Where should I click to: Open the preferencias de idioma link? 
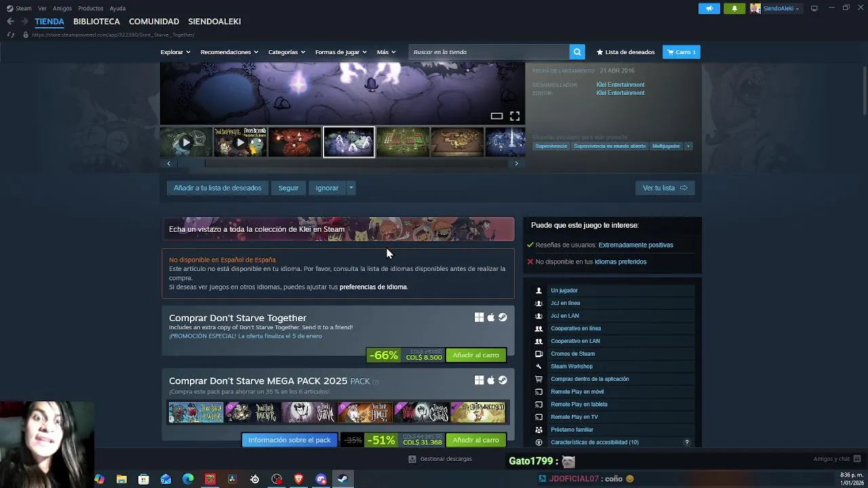tap(373, 287)
